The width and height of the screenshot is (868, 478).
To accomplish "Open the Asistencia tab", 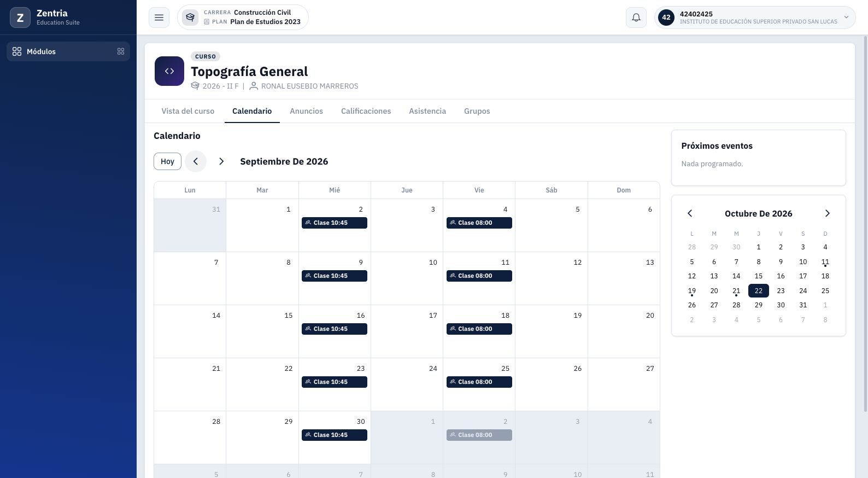I will (x=427, y=111).
